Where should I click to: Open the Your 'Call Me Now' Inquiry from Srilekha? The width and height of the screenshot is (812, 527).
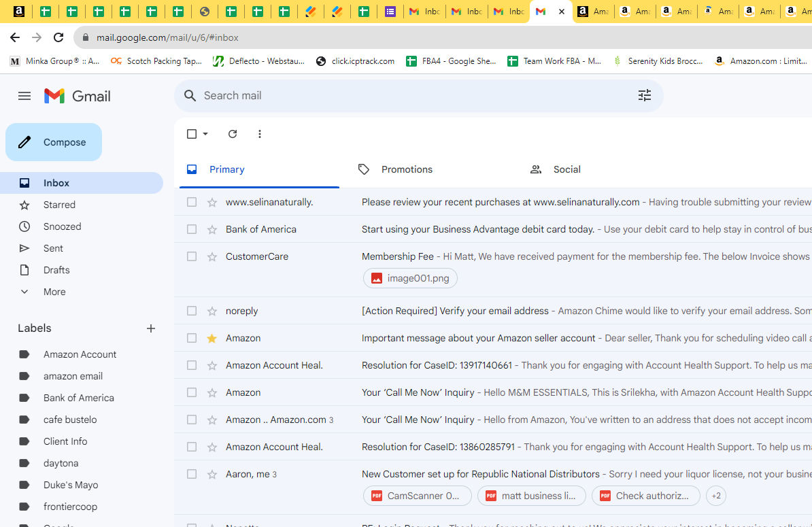pyautogui.click(x=493, y=392)
